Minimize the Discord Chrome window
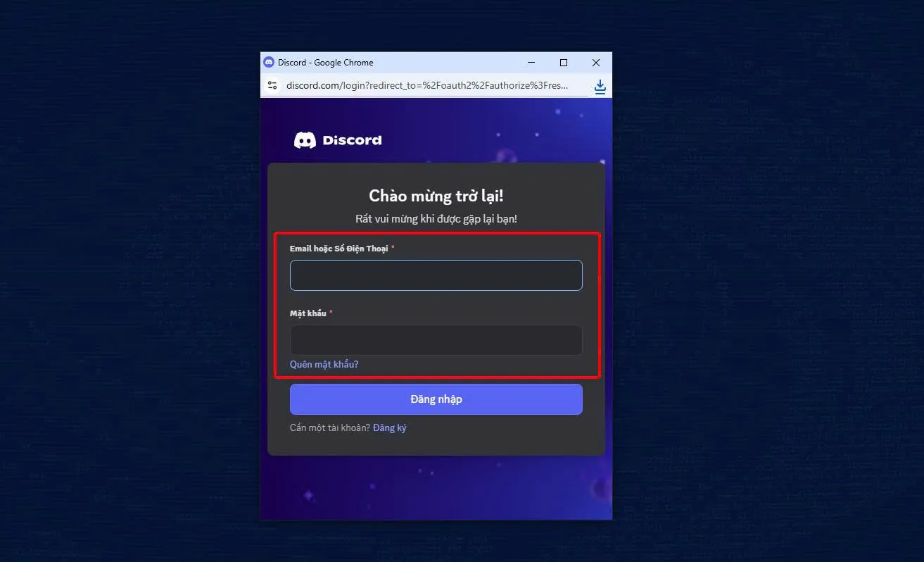 530,62
